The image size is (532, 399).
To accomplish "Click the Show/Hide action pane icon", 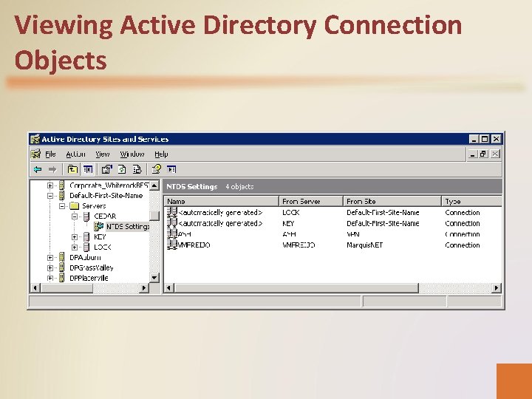I will click(171, 169).
